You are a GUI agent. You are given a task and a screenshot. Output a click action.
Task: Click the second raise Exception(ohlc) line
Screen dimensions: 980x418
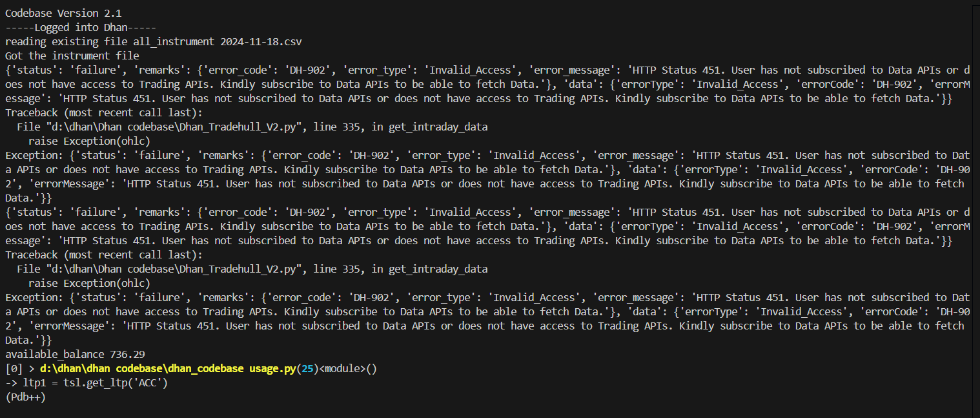pos(90,283)
